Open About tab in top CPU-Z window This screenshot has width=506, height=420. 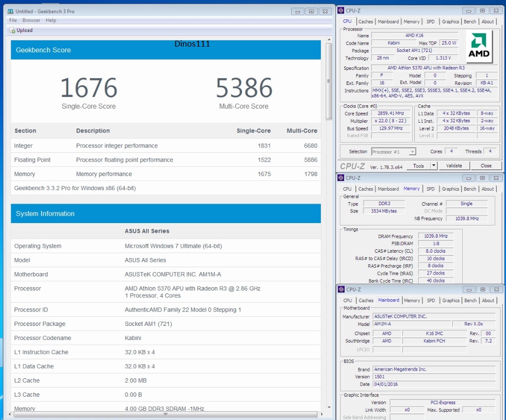[488, 22]
